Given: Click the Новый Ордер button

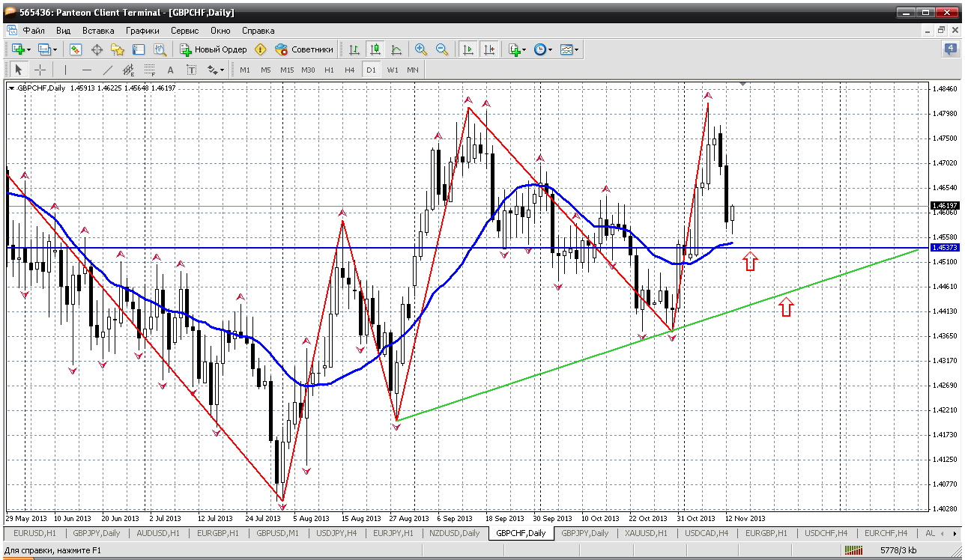Looking at the screenshot, I should point(213,49).
